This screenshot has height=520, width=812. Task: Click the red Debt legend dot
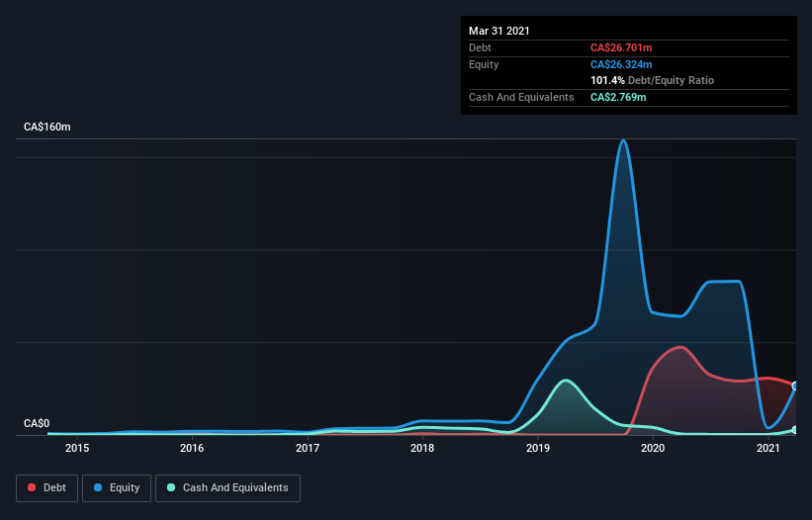click(32, 487)
